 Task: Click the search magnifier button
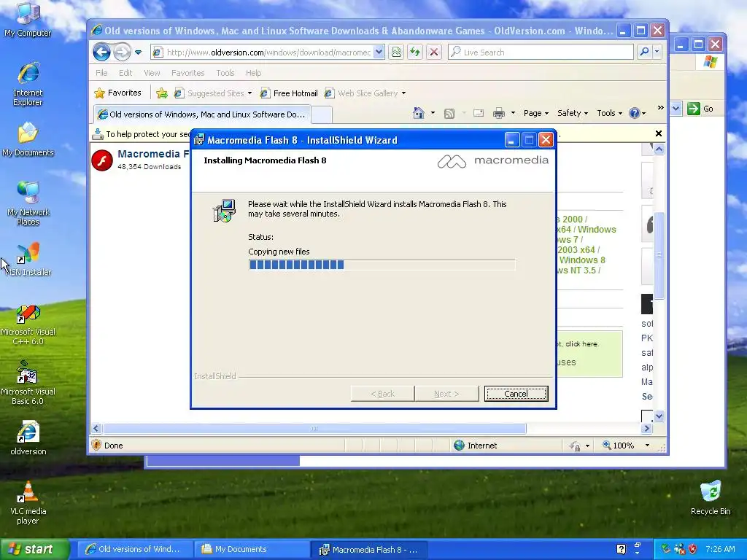644,52
